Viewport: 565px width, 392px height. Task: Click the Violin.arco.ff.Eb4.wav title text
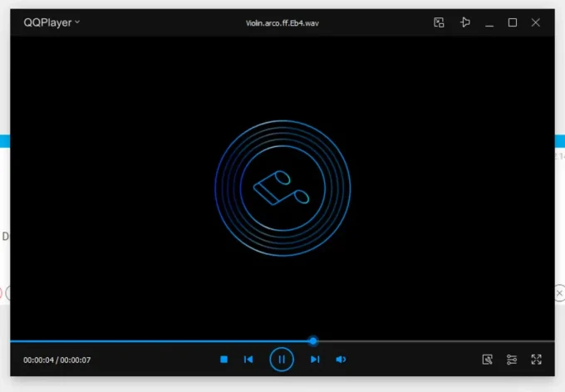tap(282, 22)
